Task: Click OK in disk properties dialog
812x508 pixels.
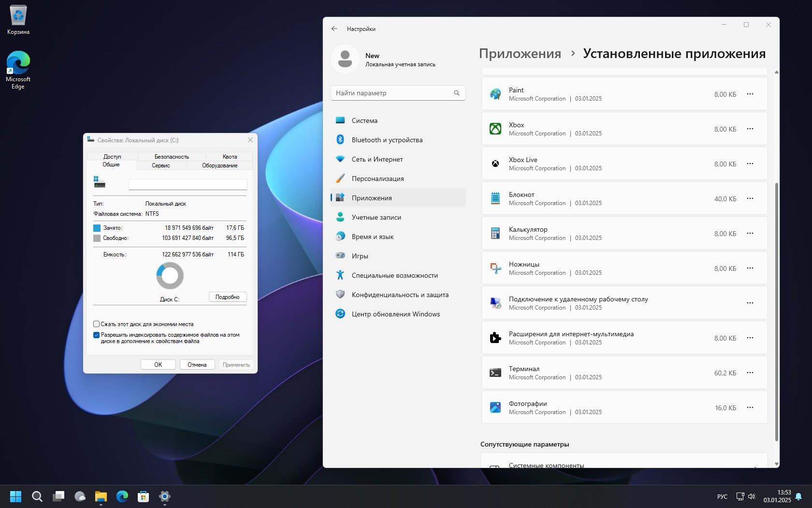Action: 158,365
